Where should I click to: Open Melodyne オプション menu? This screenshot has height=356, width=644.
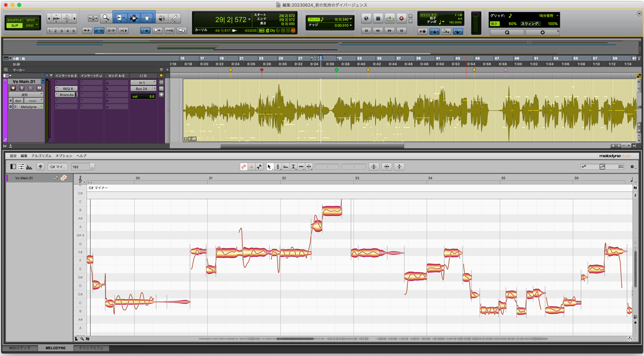64,155
